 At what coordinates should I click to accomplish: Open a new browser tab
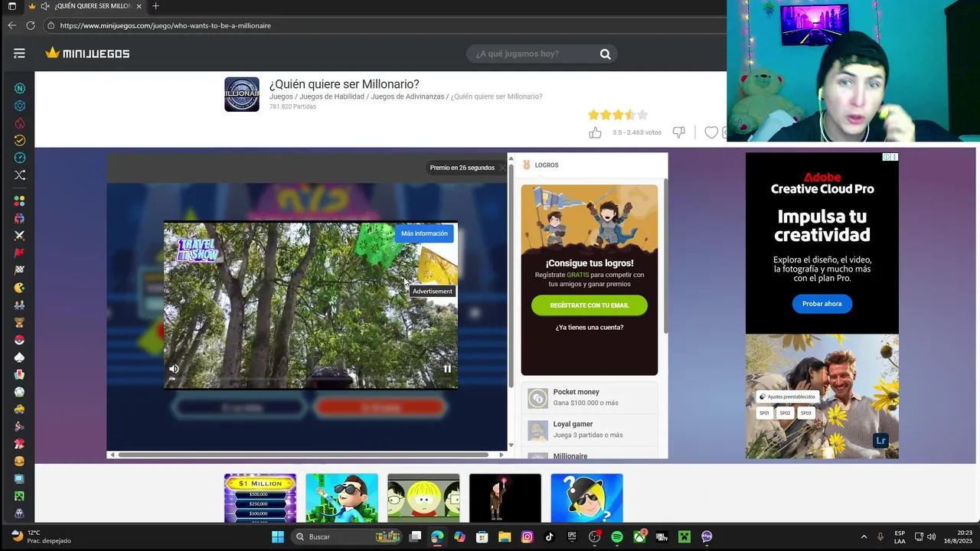(155, 6)
